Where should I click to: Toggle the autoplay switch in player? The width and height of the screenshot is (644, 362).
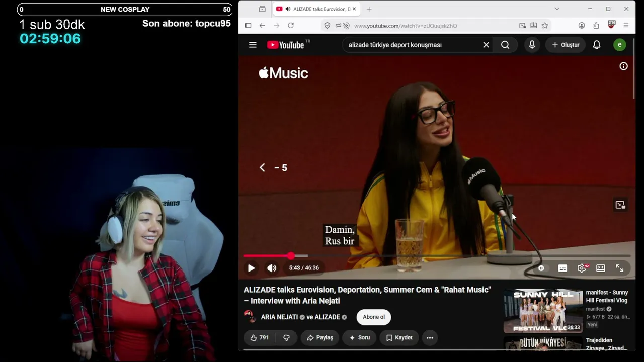coord(541,268)
